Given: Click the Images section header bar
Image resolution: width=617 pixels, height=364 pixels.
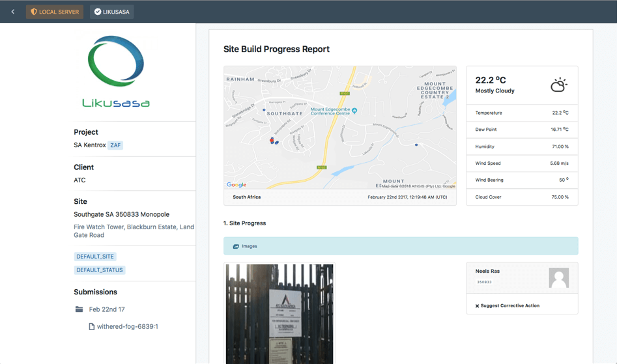Looking at the screenshot, I should pos(400,246).
